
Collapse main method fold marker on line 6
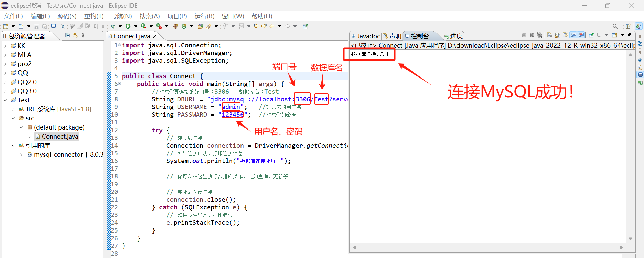click(120, 84)
